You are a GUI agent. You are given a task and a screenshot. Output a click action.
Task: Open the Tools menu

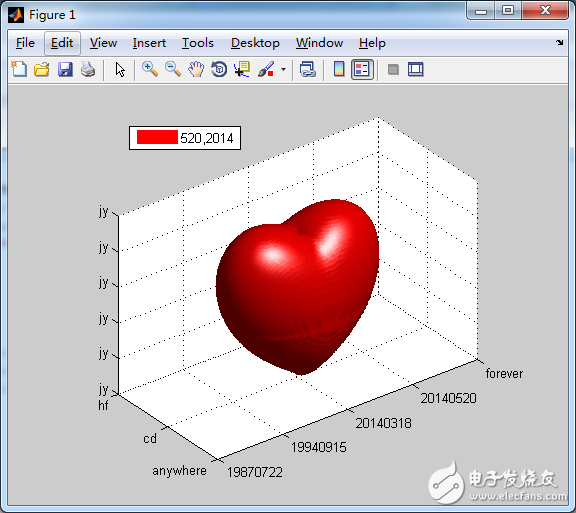[198, 43]
